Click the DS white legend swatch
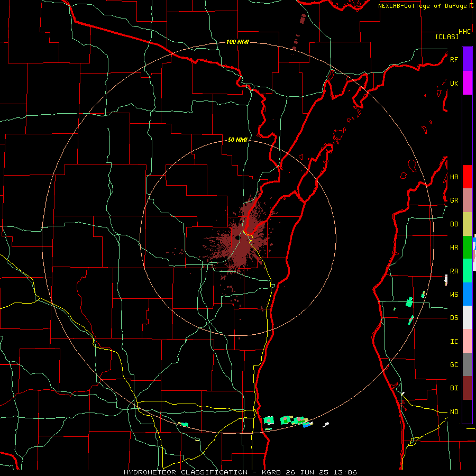The image size is (476, 476). [x=467, y=317]
